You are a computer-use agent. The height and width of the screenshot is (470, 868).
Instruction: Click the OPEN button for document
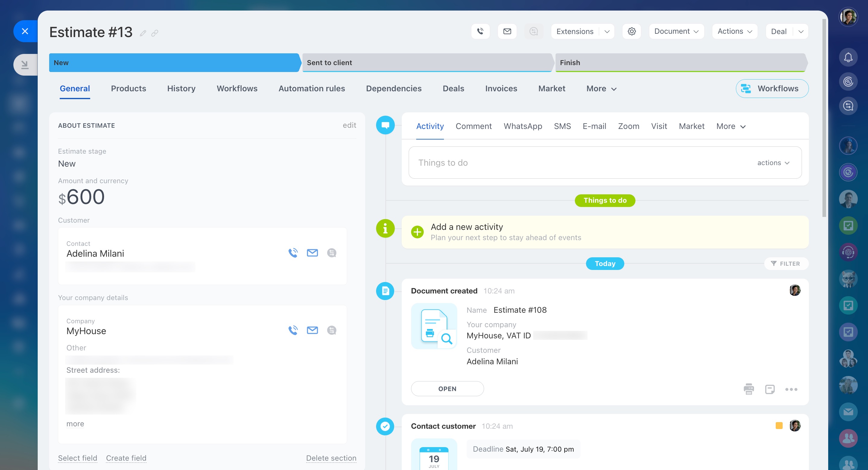click(447, 389)
